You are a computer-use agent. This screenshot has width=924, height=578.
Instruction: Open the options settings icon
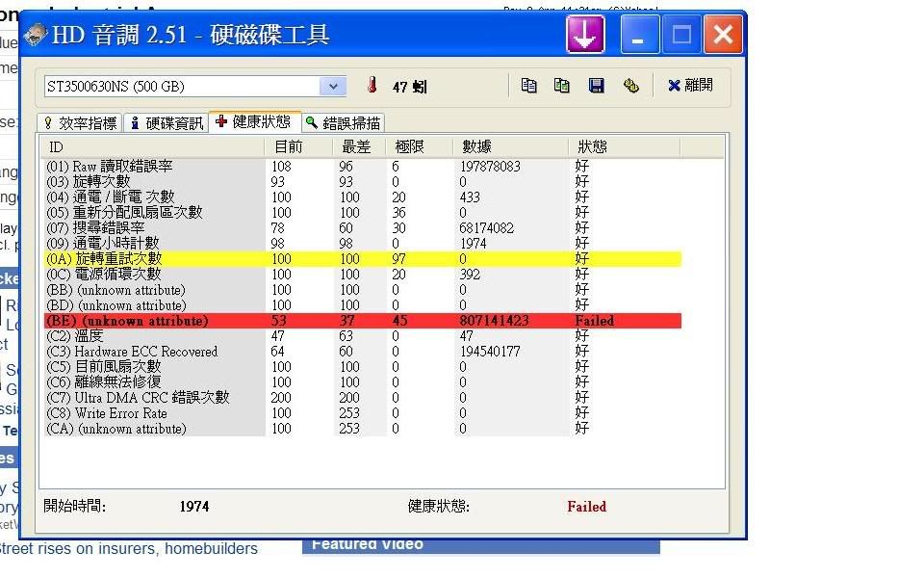[631, 86]
